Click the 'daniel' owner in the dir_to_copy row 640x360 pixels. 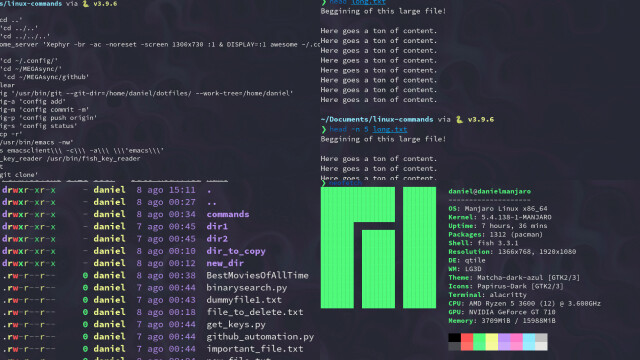[109, 251]
